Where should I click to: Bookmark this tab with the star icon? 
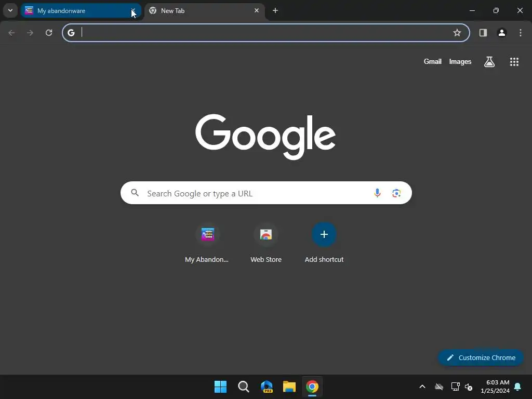tap(457, 33)
